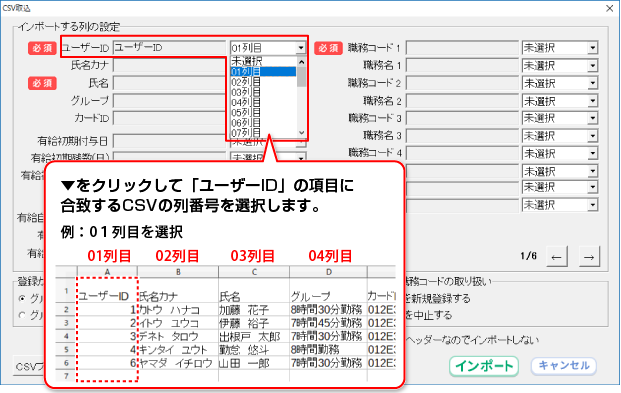621x393 pixels.
Task: Click the 職務コード3 text field
Action: pos(462,118)
